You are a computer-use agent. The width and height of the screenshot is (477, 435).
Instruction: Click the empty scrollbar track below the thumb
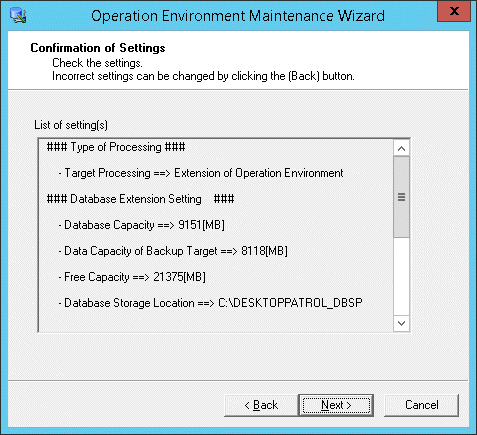401,276
